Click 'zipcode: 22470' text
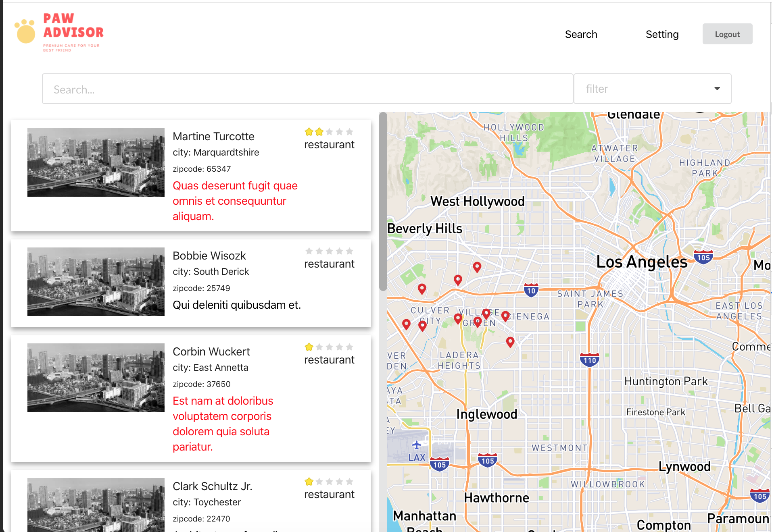Screen dimensions: 772x532 201,519
